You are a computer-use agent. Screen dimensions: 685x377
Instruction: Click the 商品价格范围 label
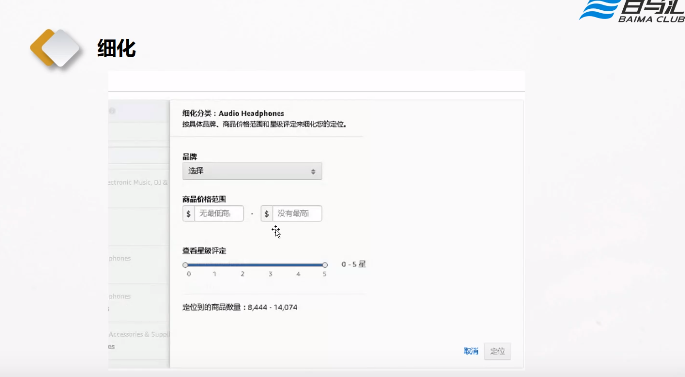pyautogui.click(x=204, y=199)
